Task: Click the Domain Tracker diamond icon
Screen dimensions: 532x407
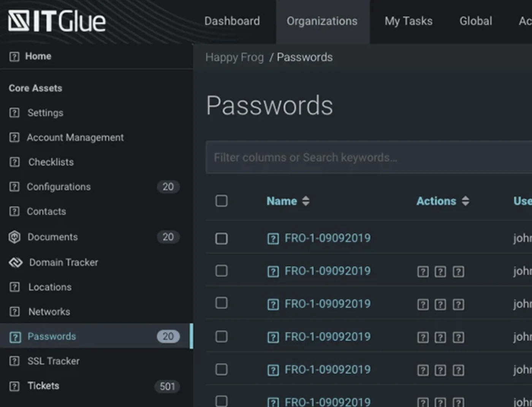Action: pyautogui.click(x=16, y=262)
